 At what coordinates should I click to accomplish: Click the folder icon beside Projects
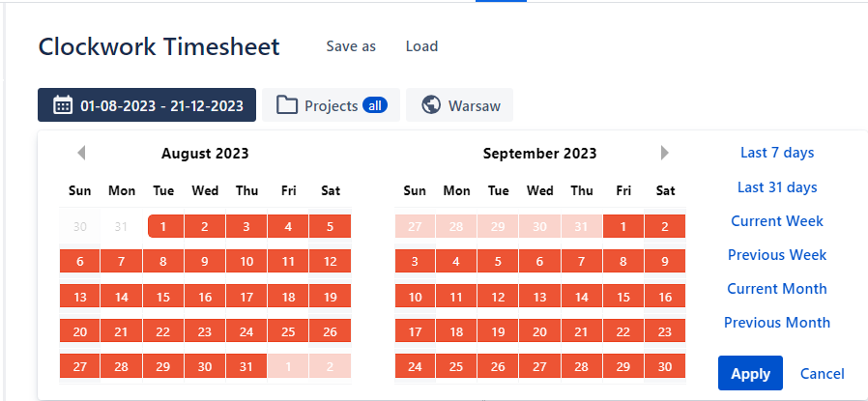click(x=287, y=105)
